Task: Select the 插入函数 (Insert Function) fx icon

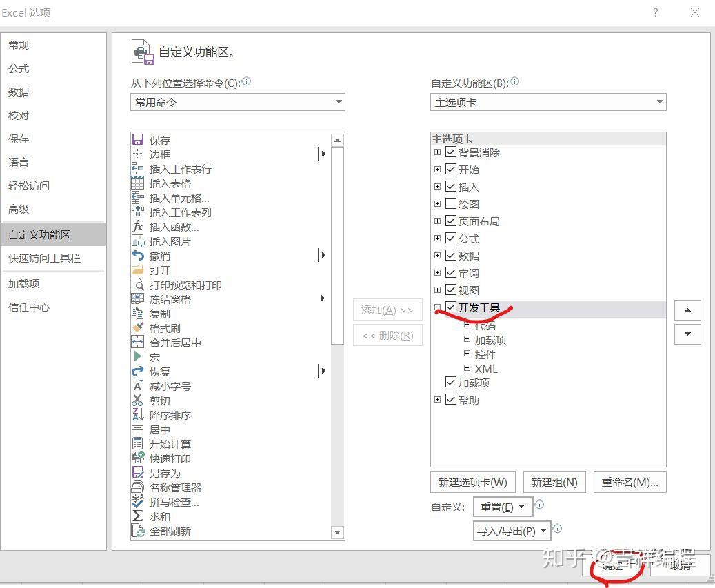Action: click(137, 226)
